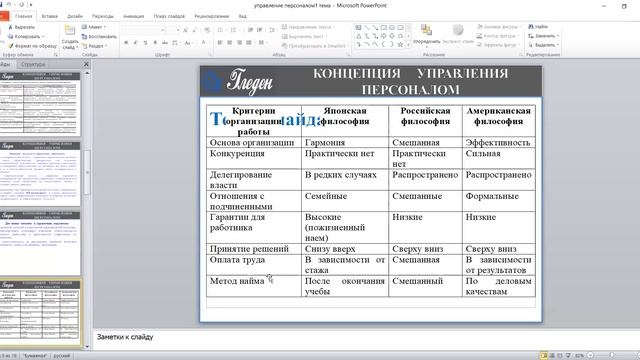Clear all formatting with the eraser icon
The height and width of the screenshot is (360, 640).
tap(207, 30)
